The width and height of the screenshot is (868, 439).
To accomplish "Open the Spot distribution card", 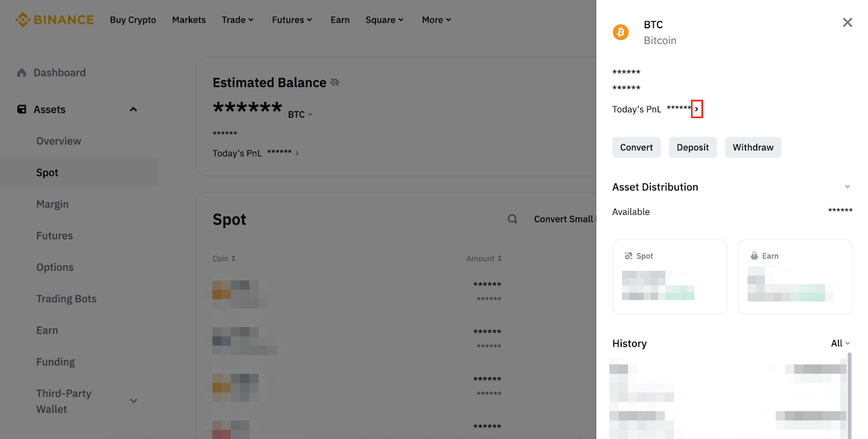I will tap(669, 277).
